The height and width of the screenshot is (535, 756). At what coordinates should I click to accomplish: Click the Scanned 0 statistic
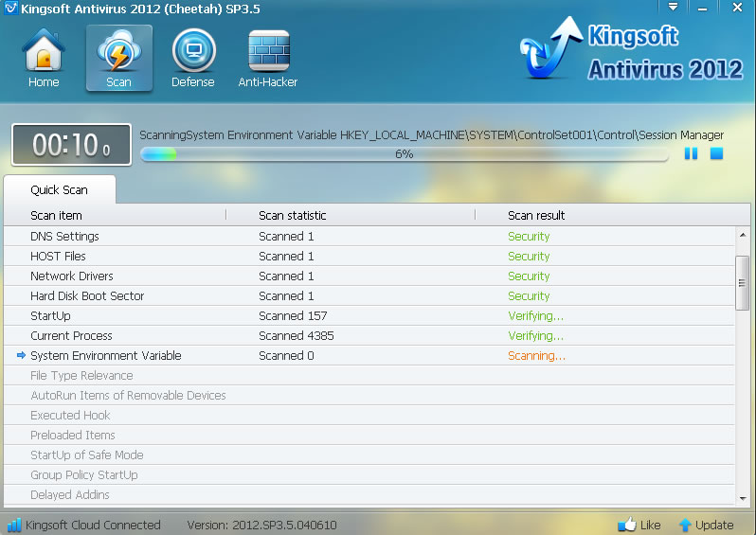coord(286,356)
